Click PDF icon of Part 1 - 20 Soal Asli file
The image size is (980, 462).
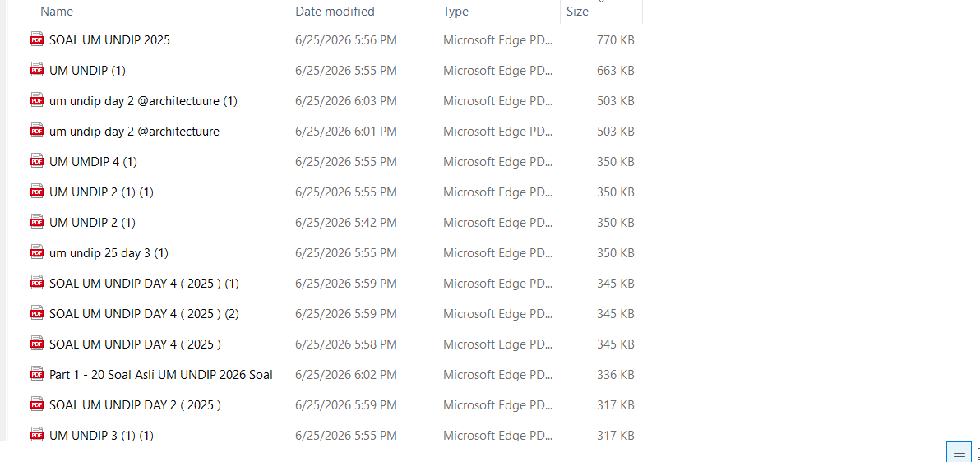37,375
